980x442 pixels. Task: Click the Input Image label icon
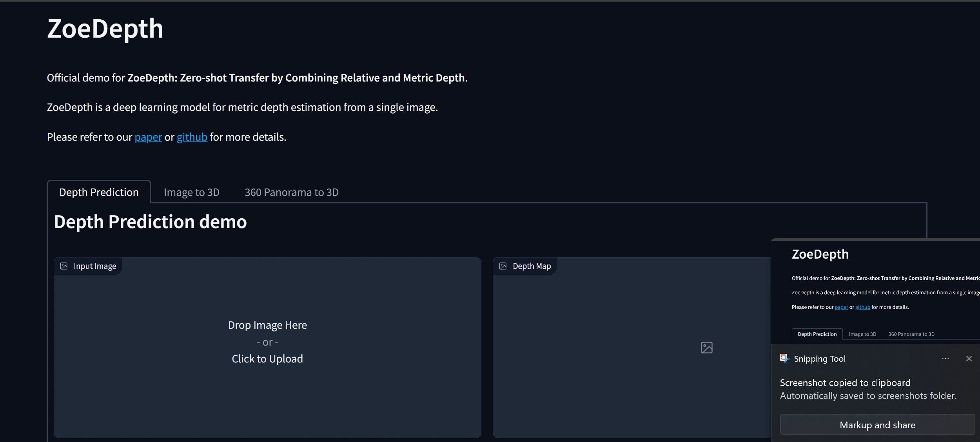coord(64,266)
